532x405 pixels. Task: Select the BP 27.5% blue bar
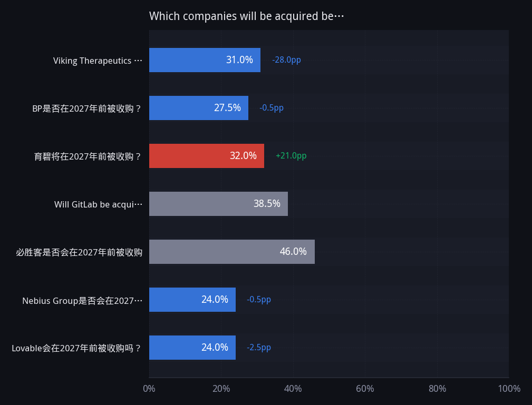[198, 108]
